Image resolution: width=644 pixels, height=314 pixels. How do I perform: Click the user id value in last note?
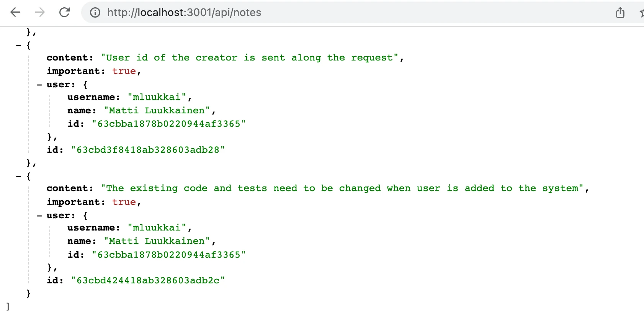point(168,255)
